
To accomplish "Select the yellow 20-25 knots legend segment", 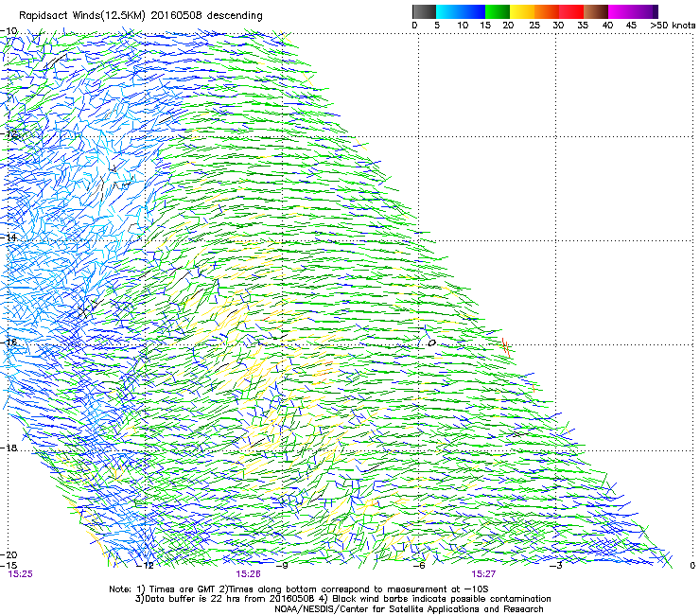I will pyautogui.click(x=522, y=11).
